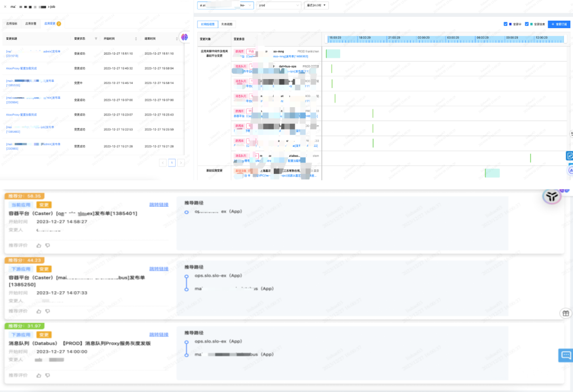This screenshot has height=392, width=573.
Task: Click start time 2023-12-27 14:58:27
Action: click(x=62, y=222)
